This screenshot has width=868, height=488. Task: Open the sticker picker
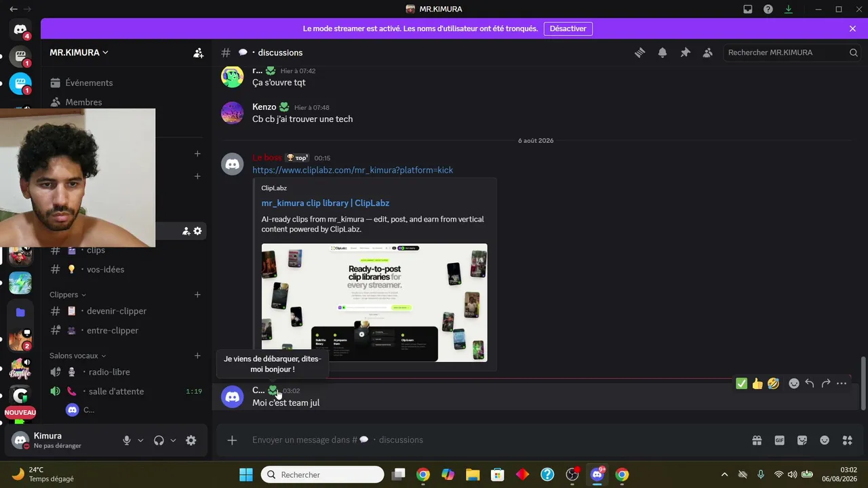[802, 441]
